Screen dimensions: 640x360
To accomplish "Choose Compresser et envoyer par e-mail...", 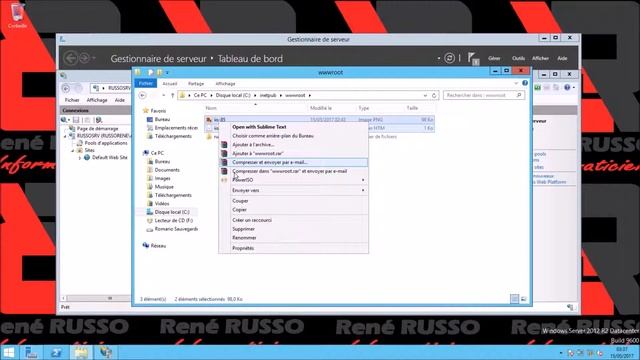I will 294,162.
